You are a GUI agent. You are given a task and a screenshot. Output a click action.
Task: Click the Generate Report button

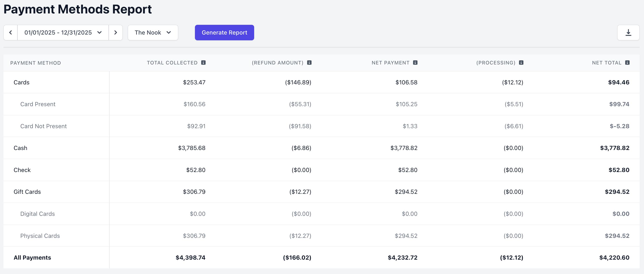coord(224,32)
